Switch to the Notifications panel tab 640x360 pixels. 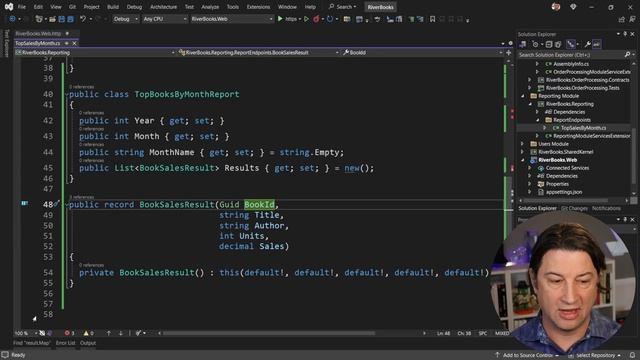(x=606, y=208)
